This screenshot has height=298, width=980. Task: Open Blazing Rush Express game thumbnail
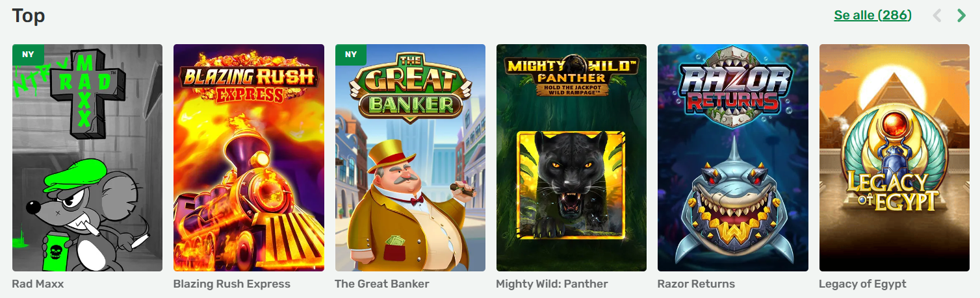point(249,158)
